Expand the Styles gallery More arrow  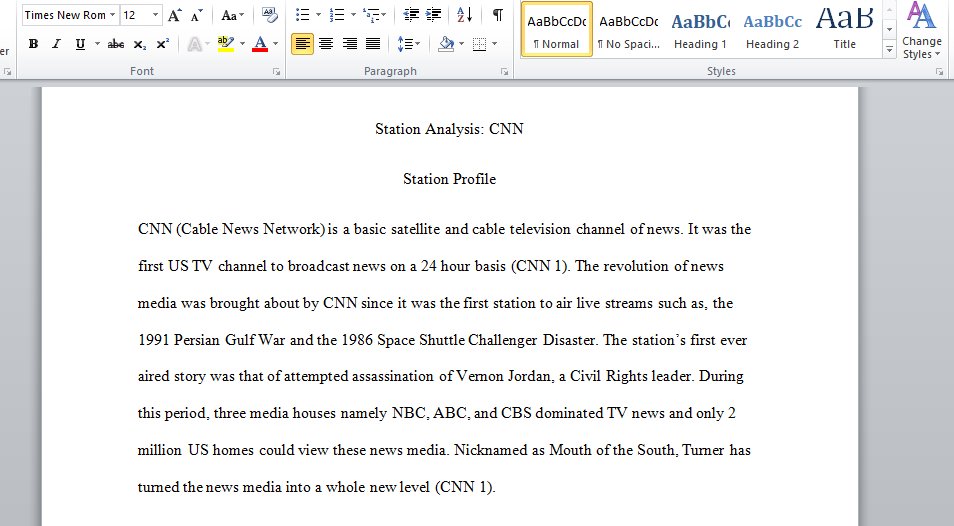tap(889, 49)
